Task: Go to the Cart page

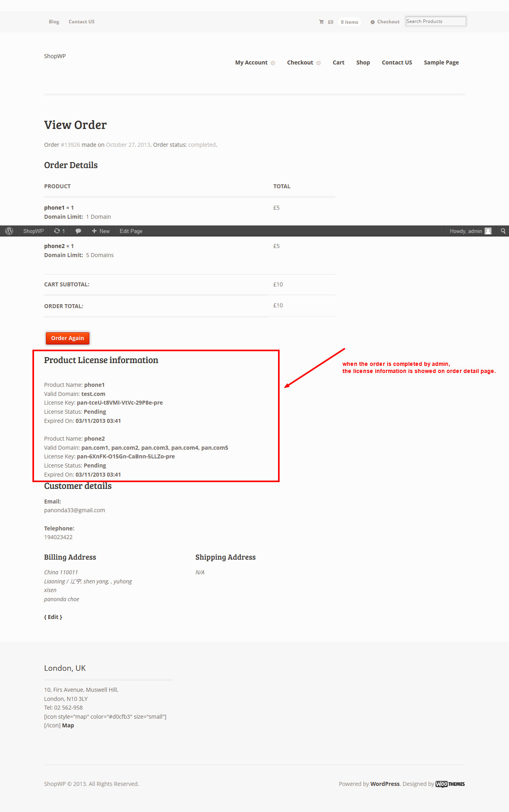Action: (x=339, y=62)
